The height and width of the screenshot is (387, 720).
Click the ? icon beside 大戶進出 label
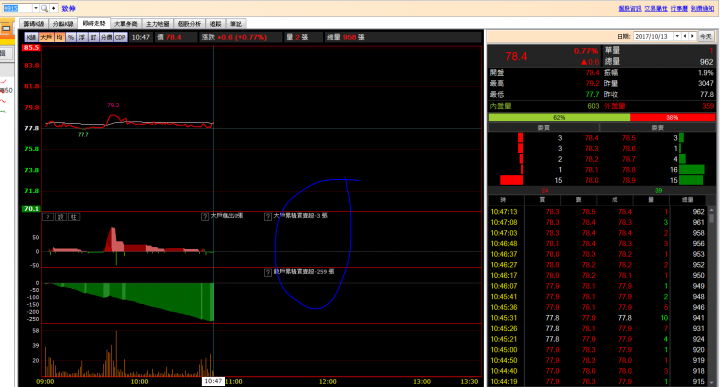click(205, 217)
